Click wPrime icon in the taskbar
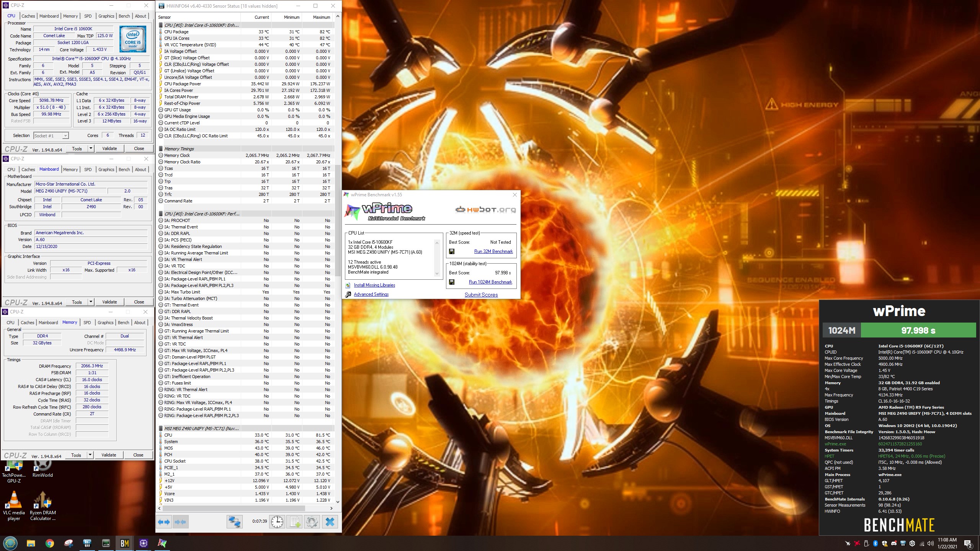Screen dimensions: 980x551 162,543
